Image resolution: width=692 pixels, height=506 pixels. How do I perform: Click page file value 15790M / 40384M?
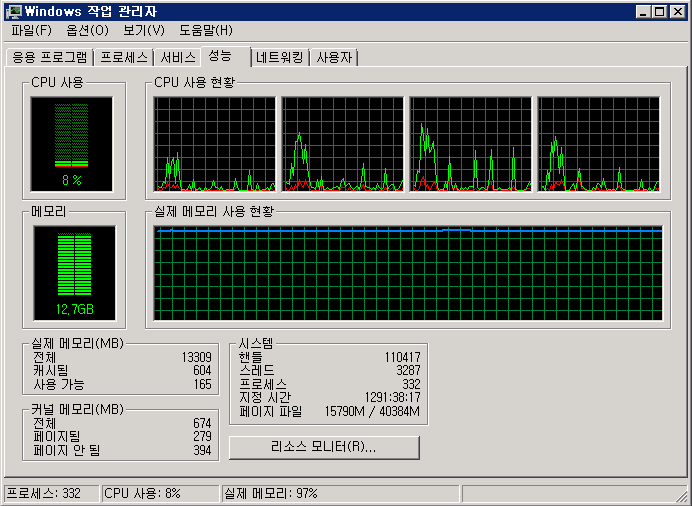[x=372, y=412]
